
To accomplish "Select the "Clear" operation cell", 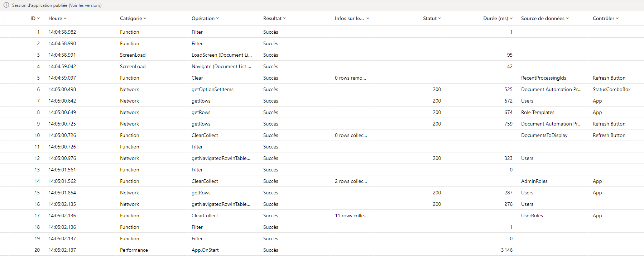I will point(197,78).
